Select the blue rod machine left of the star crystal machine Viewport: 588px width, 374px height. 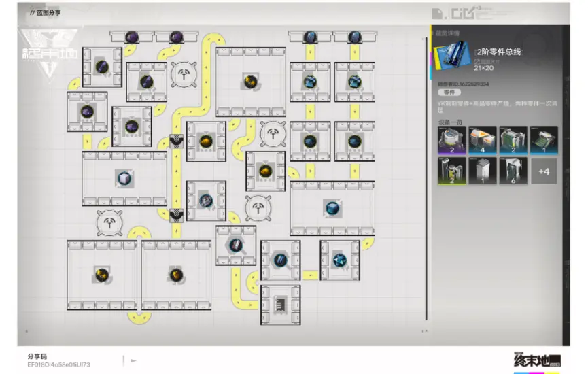pyautogui.click(x=281, y=260)
